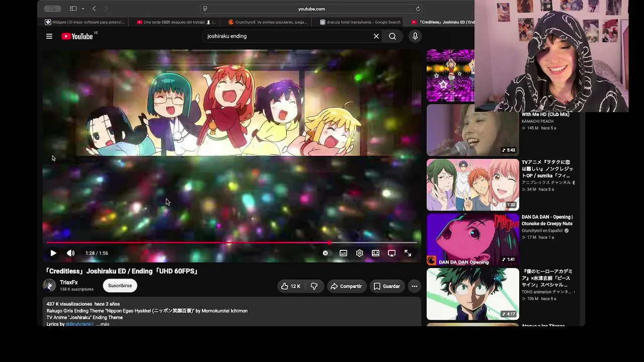Open player settings gear
Screen dimensions: 644x362
[359, 253]
